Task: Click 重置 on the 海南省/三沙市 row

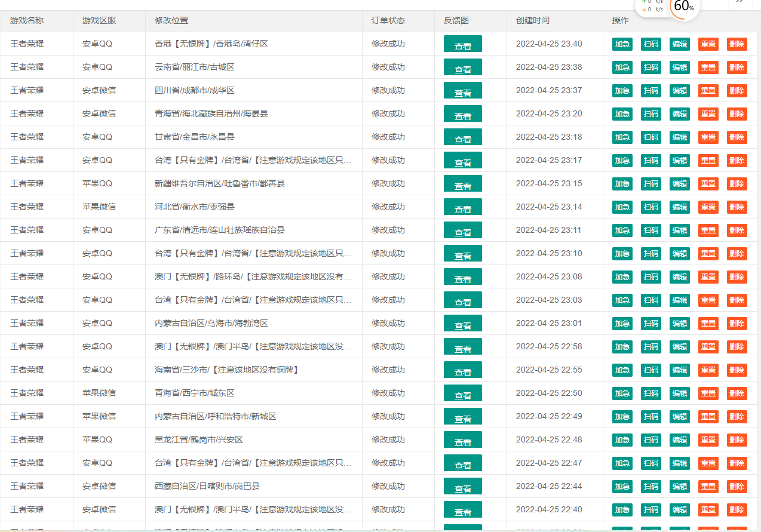Action: 708,370
